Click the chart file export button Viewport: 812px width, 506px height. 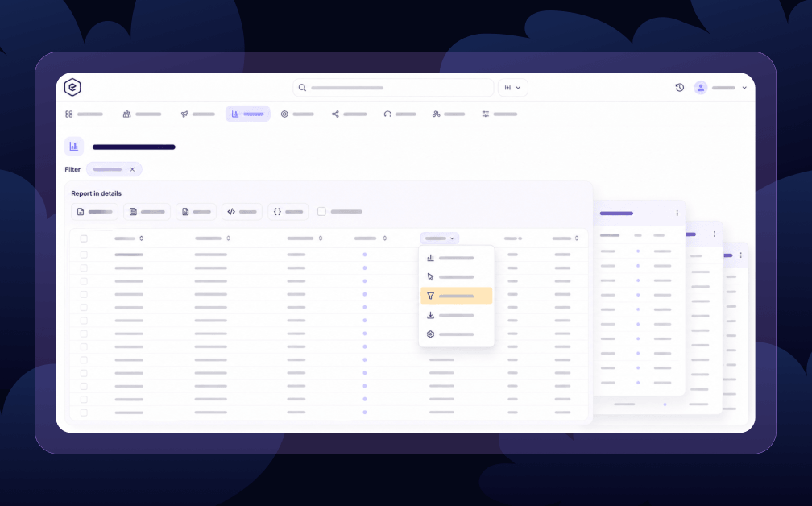pyautogui.click(x=196, y=212)
